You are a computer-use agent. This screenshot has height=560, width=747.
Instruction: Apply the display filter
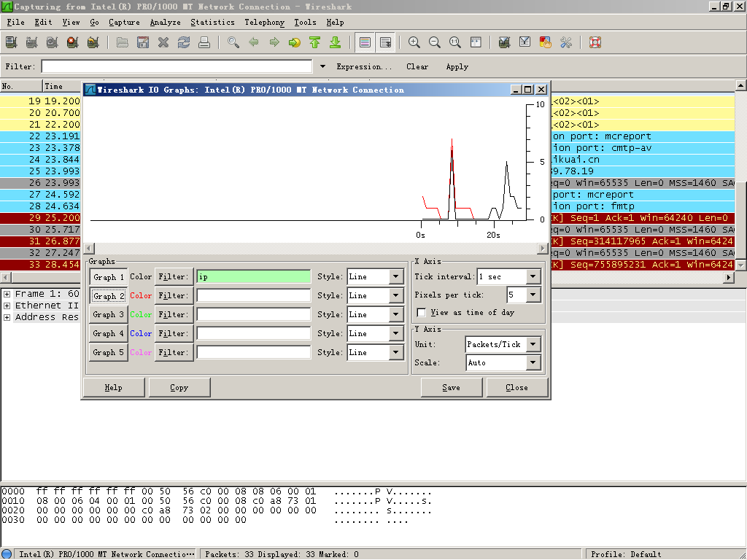[x=457, y=66]
